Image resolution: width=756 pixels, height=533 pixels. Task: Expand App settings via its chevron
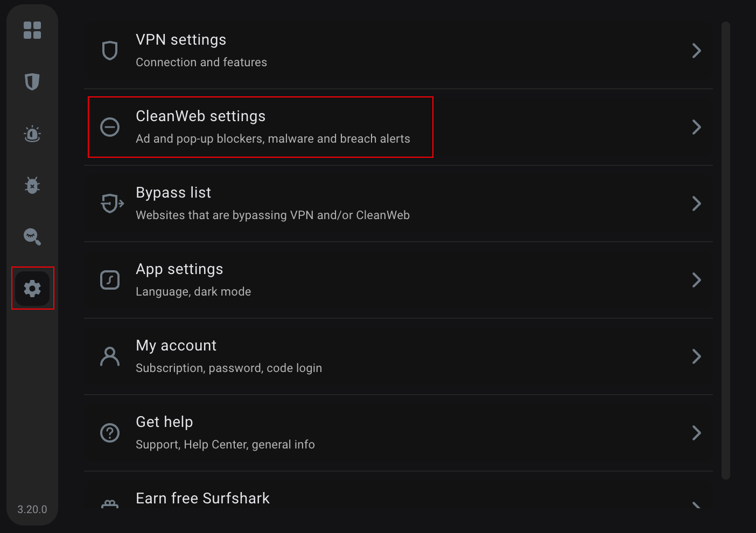point(696,280)
